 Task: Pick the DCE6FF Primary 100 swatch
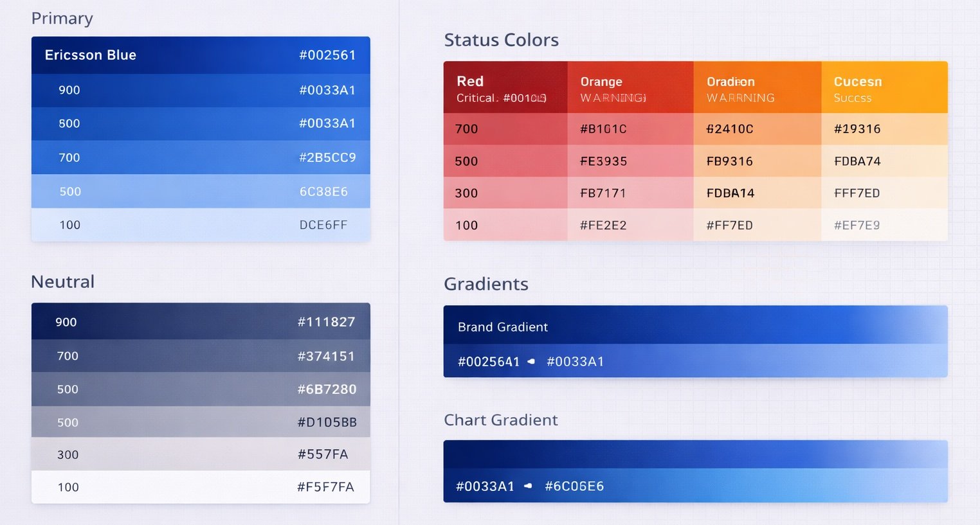click(x=201, y=225)
